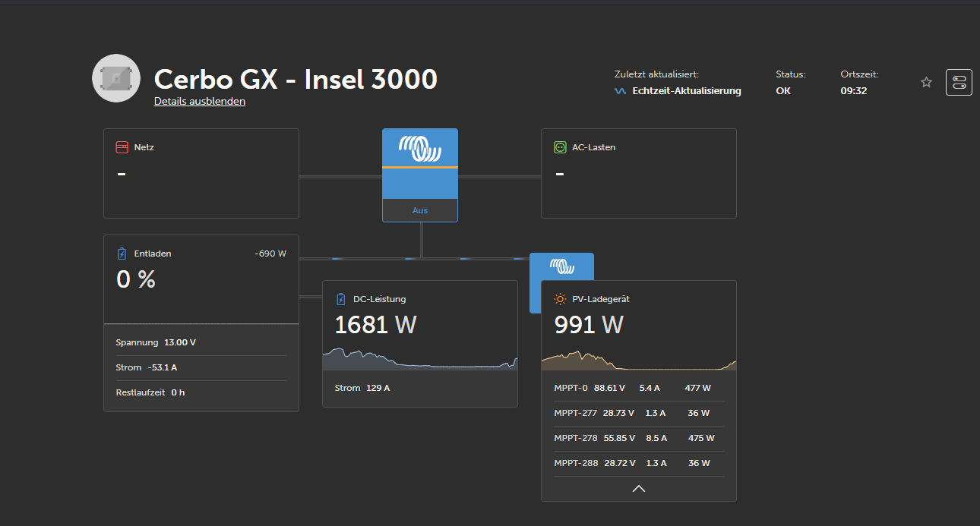
Task: Click the Strom 129 A row
Action: 420,388
